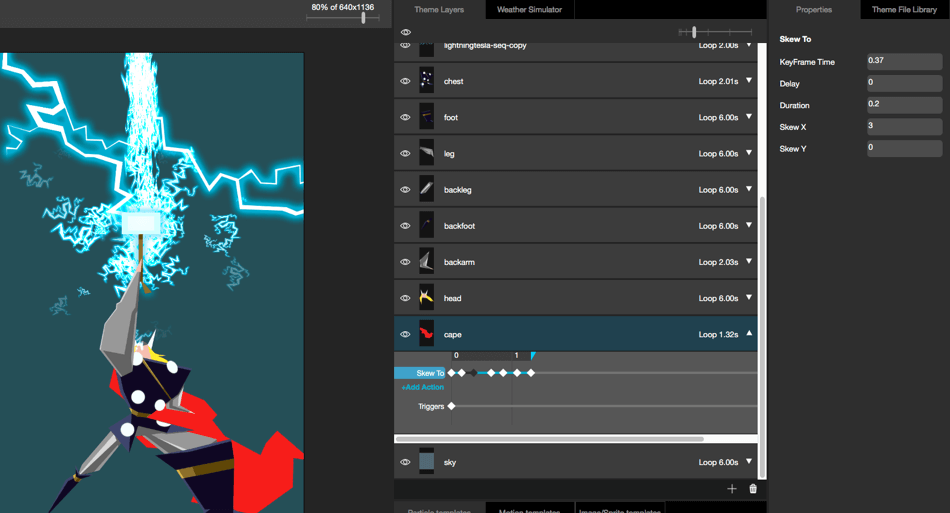The height and width of the screenshot is (513, 950).
Task: Open the Particle templates tab
Action: click(x=439, y=508)
